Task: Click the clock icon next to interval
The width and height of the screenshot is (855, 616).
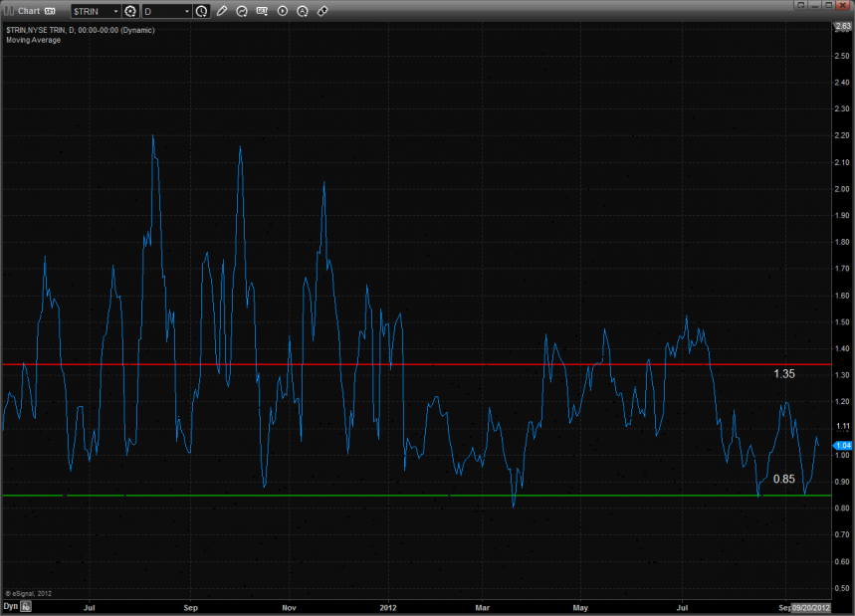Action: pyautogui.click(x=202, y=11)
